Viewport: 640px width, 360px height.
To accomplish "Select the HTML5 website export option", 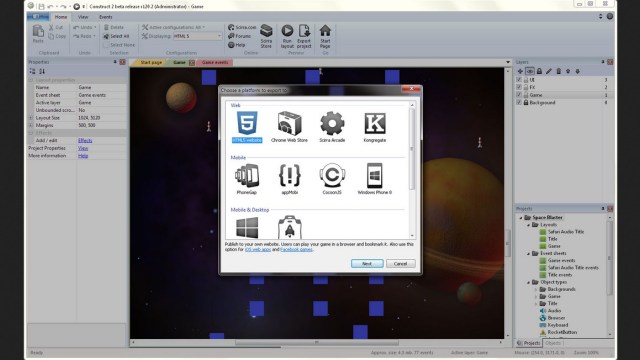I will pyautogui.click(x=247, y=127).
